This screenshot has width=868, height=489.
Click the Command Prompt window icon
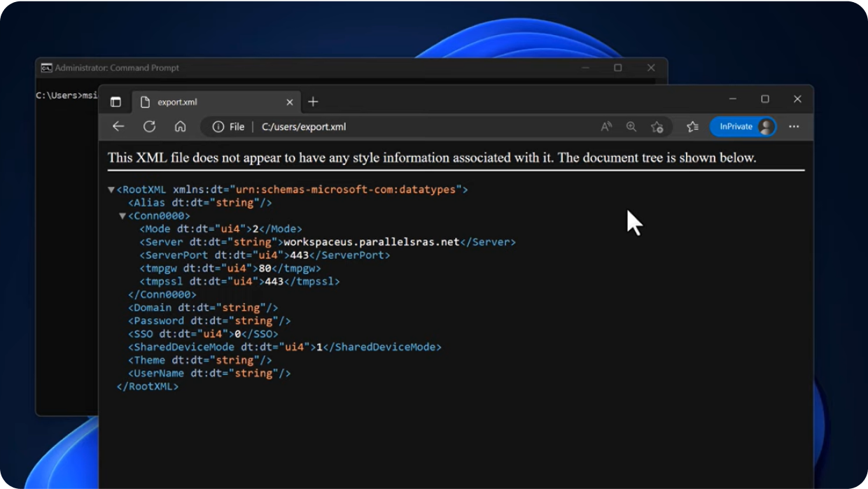click(46, 68)
